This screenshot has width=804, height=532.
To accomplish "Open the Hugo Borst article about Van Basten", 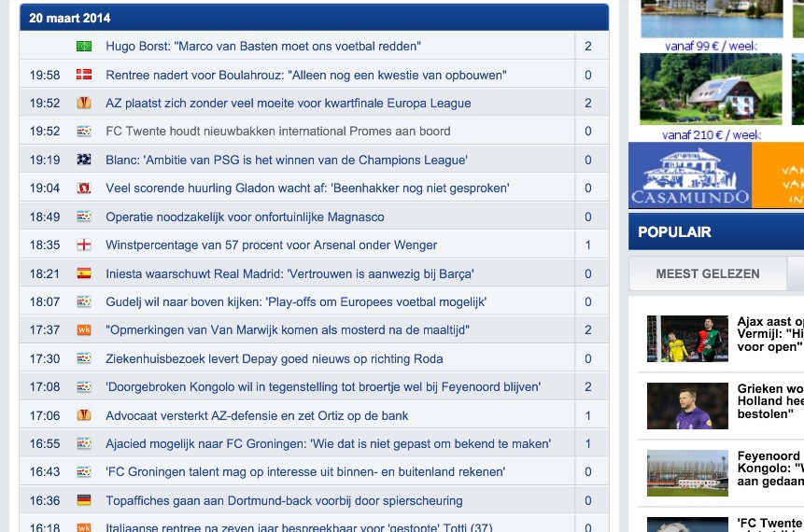I will point(263,46).
